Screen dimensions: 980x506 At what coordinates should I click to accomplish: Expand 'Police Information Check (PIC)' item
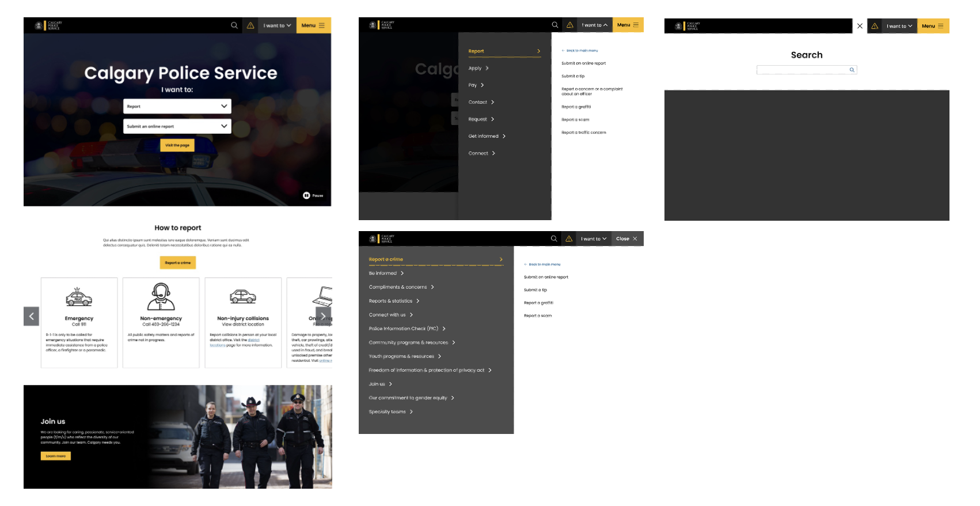pos(407,328)
